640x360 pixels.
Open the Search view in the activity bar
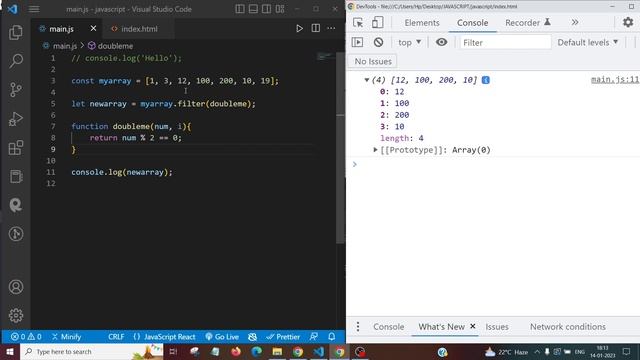[x=16, y=61]
